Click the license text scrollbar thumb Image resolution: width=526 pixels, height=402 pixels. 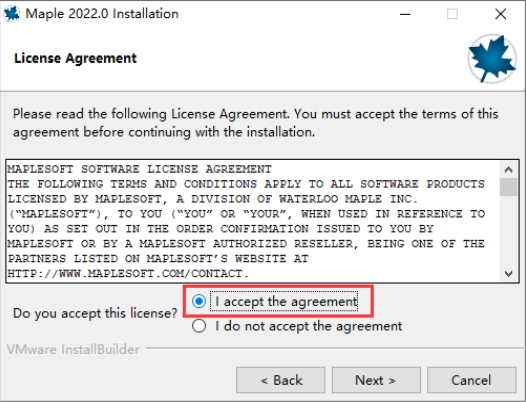click(508, 187)
